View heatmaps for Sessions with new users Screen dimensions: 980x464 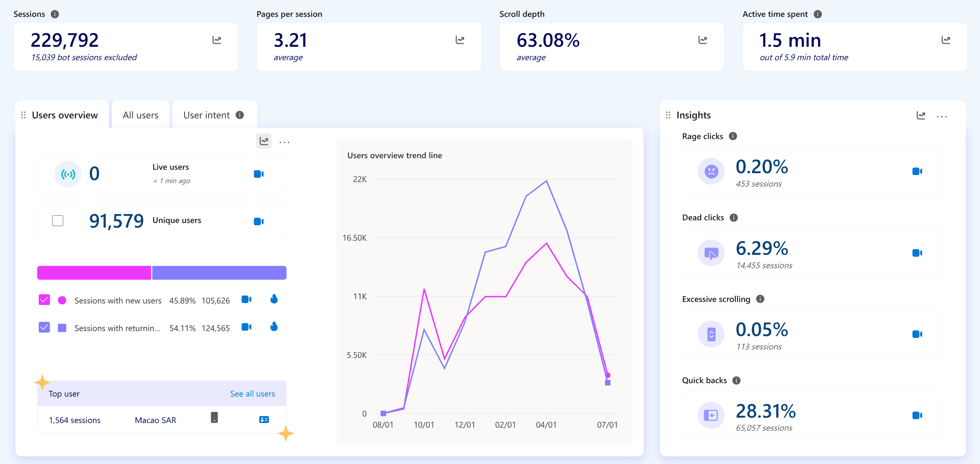coord(274,299)
